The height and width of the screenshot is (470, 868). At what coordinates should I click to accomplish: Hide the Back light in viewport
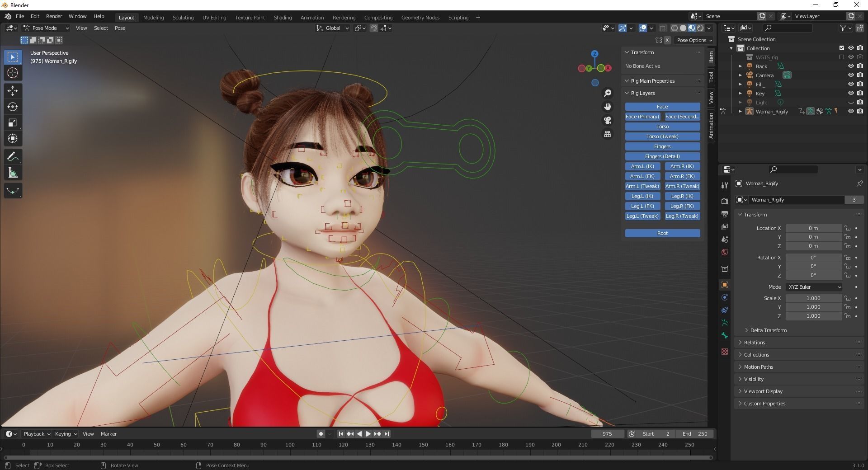pos(850,66)
